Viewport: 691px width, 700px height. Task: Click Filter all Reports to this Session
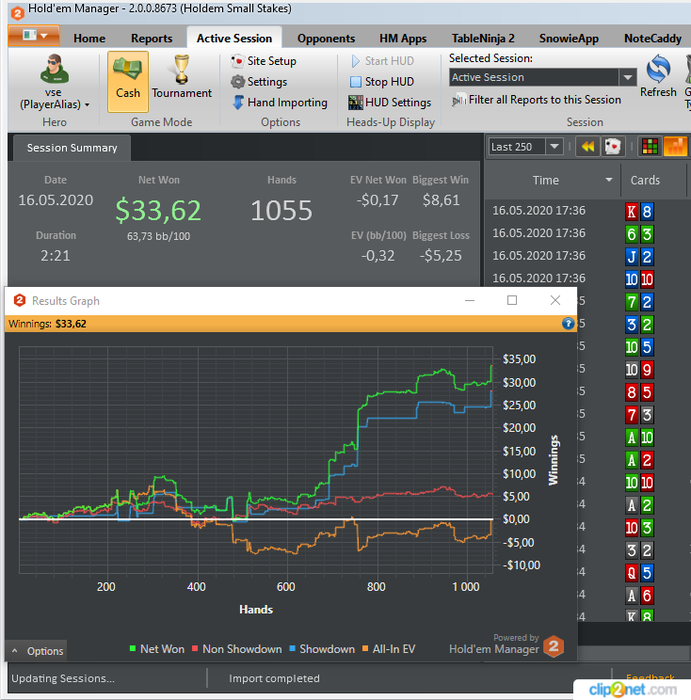coord(537,100)
